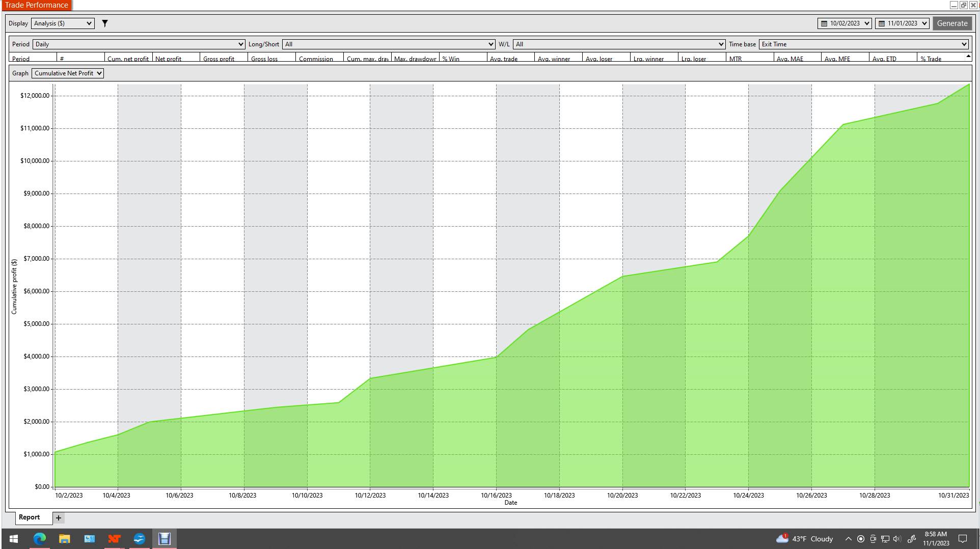Image resolution: width=980 pixels, height=549 pixels.
Task: Add a new tab with plus button
Action: coord(59,518)
